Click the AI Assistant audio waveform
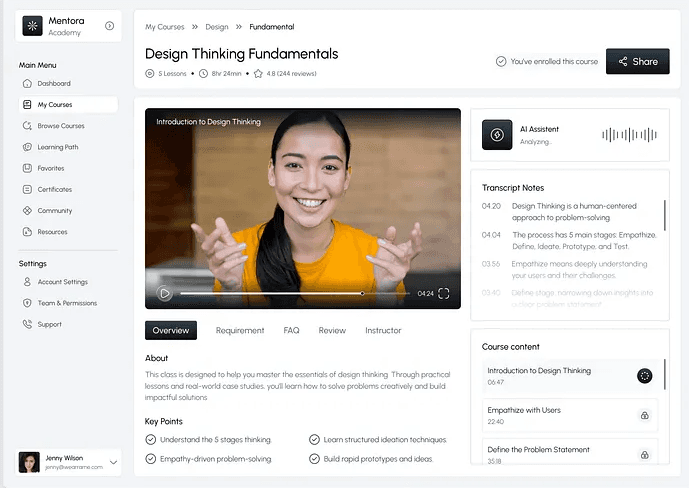The width and height of the screenshot is (689, 488). pyautogui.click(x=629, y=135)
